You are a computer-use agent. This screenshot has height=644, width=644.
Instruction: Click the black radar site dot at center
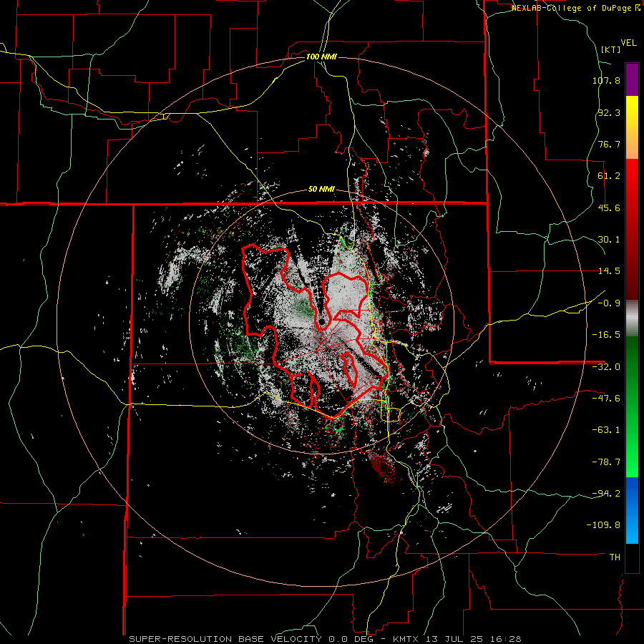pos(321,321)
